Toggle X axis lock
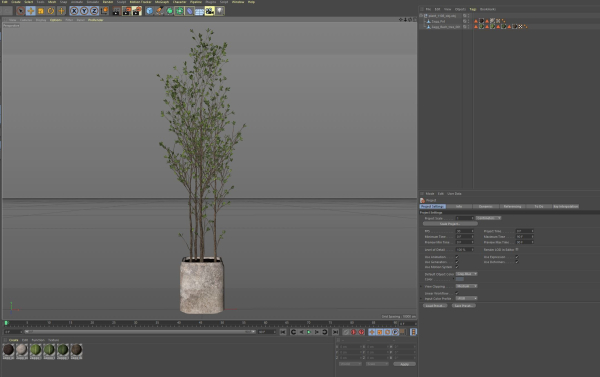Viewport: 600px width, 377px height. tap(74, 11)
